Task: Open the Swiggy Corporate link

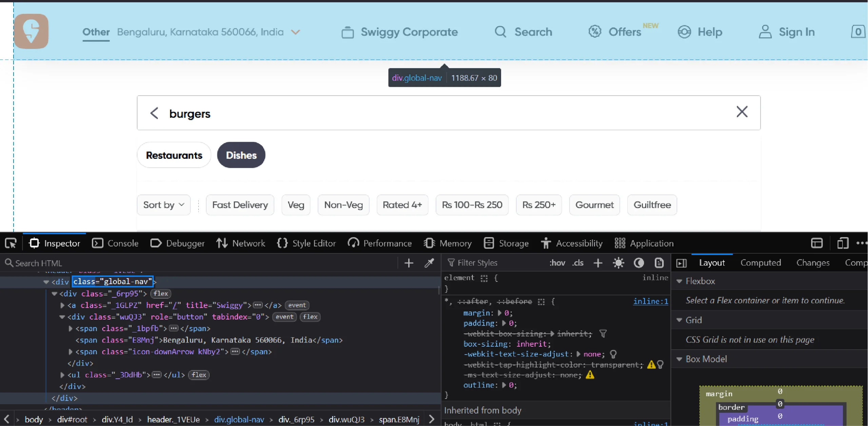Action: 399,32
